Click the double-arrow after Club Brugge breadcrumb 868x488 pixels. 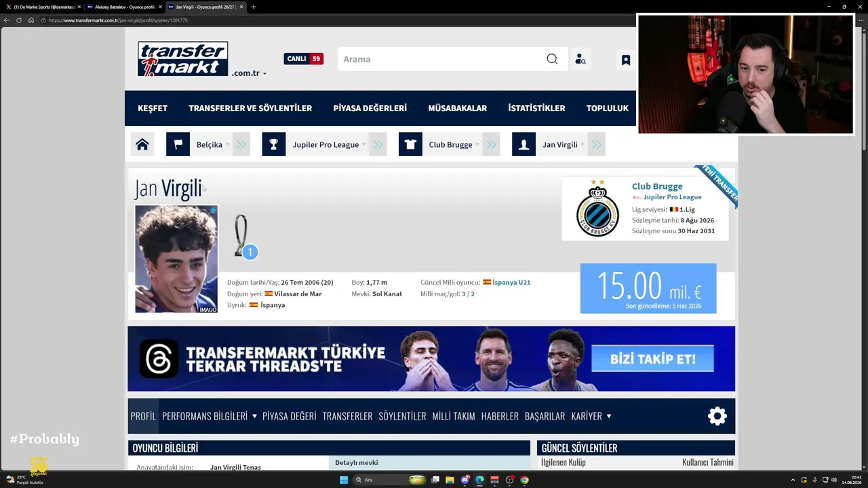[x=491, y=144]
